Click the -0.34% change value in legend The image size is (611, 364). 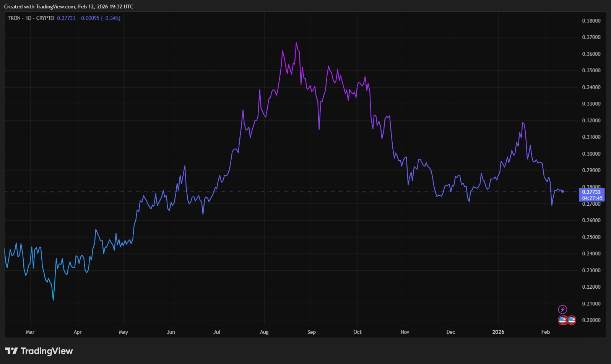pos(111,18)
